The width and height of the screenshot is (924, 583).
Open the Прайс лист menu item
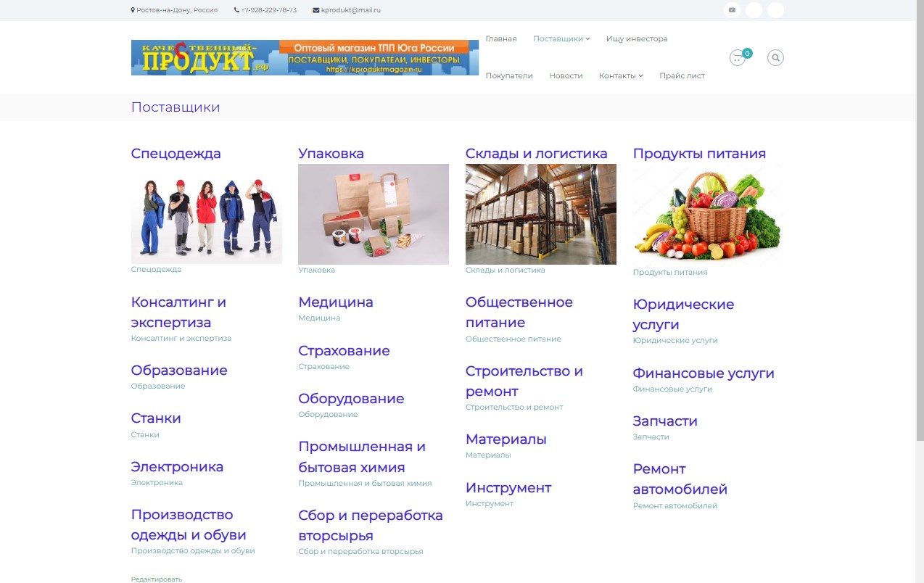click(x=682, y=76)
